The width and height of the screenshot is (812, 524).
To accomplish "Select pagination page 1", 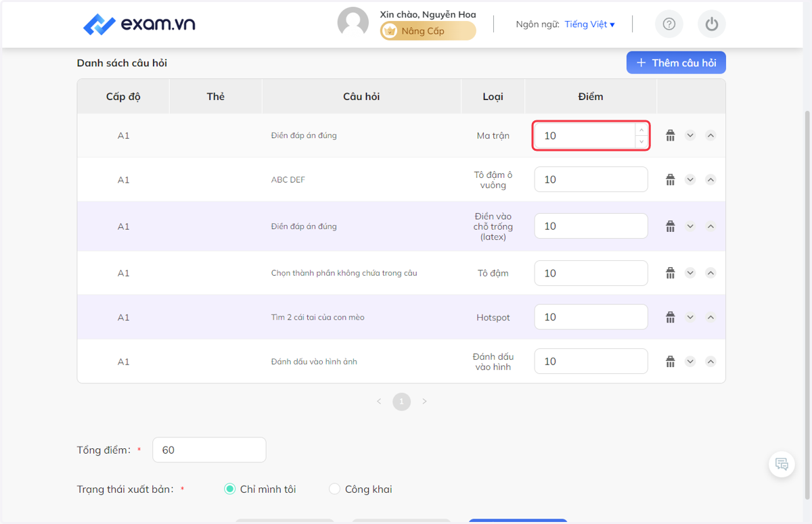I will pos(401,402).
